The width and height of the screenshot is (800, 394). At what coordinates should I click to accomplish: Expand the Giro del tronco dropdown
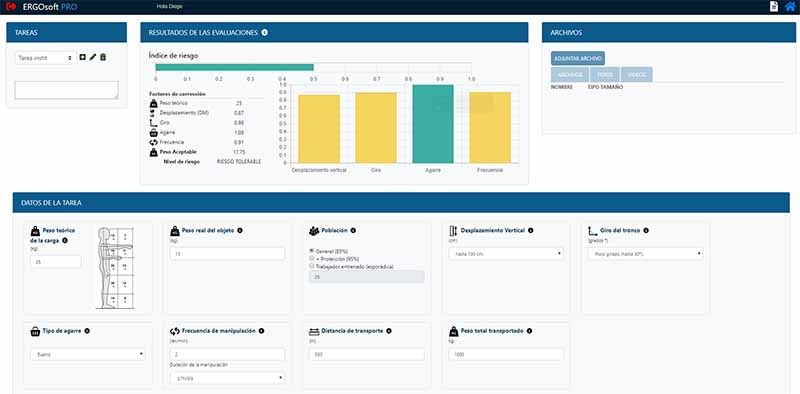[645, 254]
